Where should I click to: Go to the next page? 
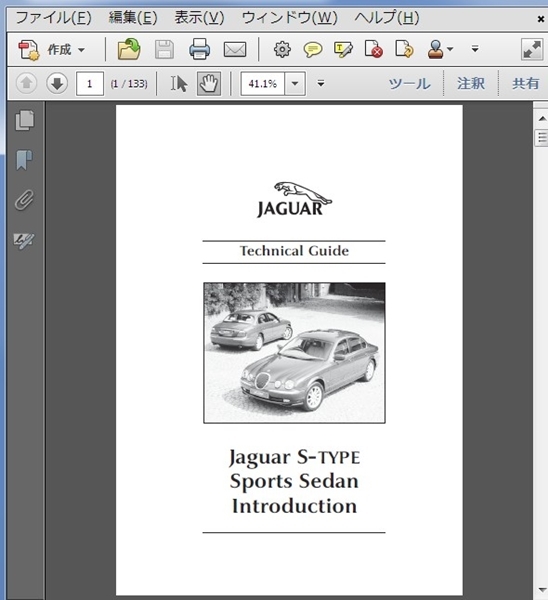coord(57,83)
